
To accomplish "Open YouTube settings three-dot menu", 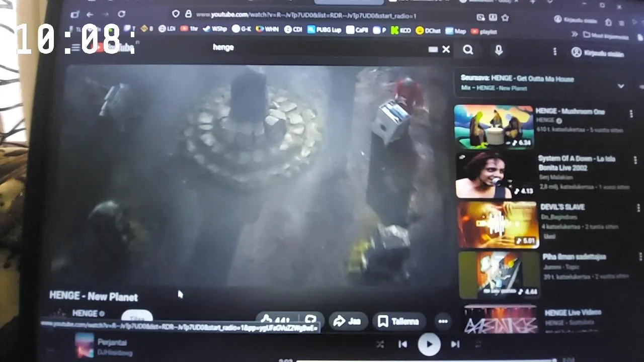I will (554, 51).
